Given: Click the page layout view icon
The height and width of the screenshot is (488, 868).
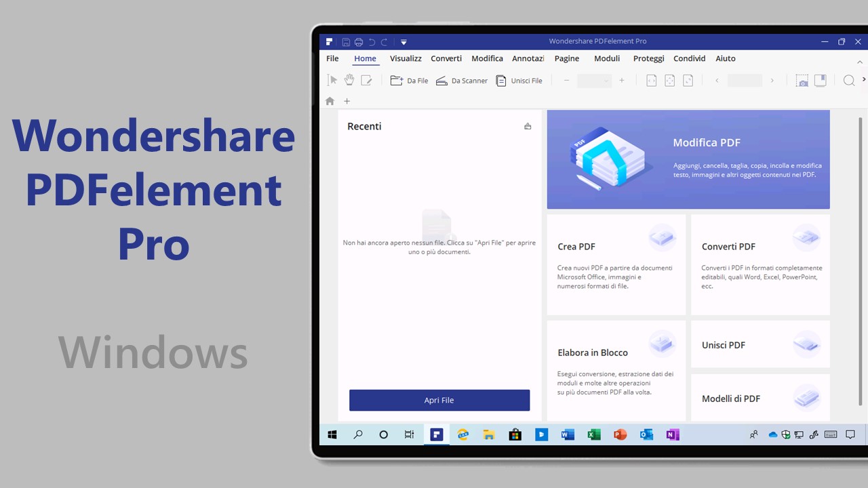Looking at the screenshot, I should coord(820,81).
